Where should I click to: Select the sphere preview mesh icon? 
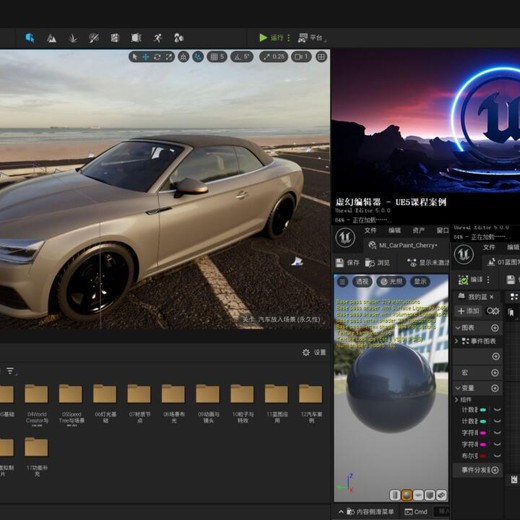[x=406, y=495]
